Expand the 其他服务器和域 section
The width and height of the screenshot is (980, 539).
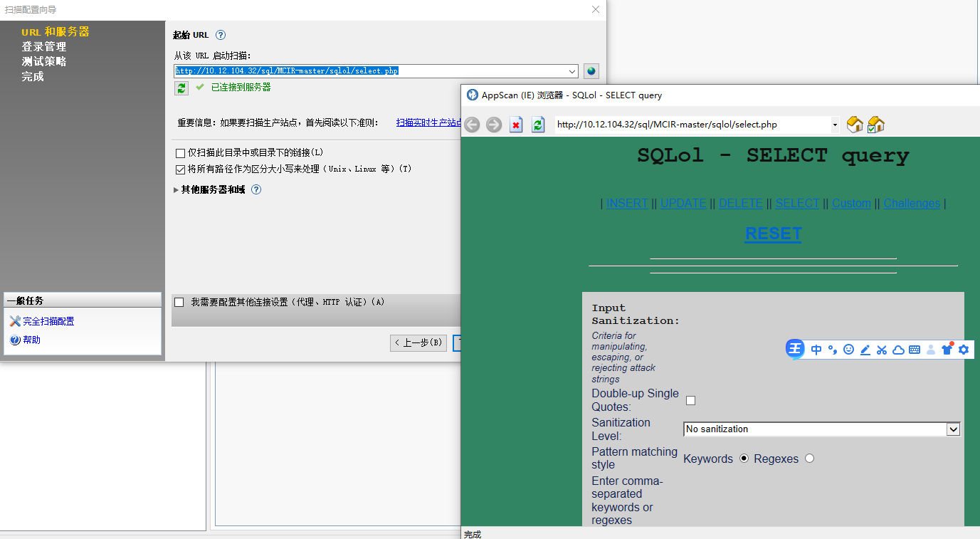175,189
